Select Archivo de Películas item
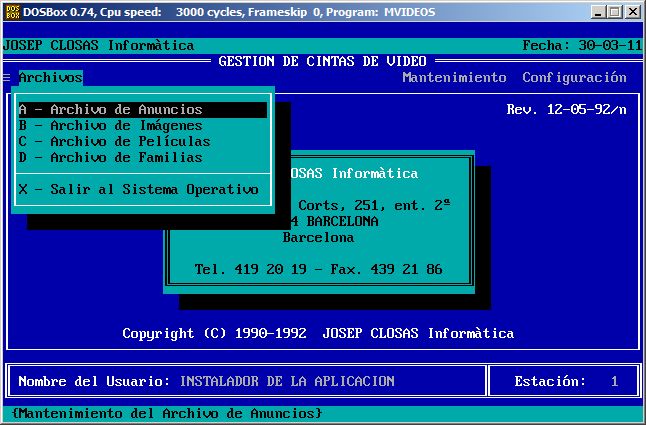646x425 pixels. point(142,142)
